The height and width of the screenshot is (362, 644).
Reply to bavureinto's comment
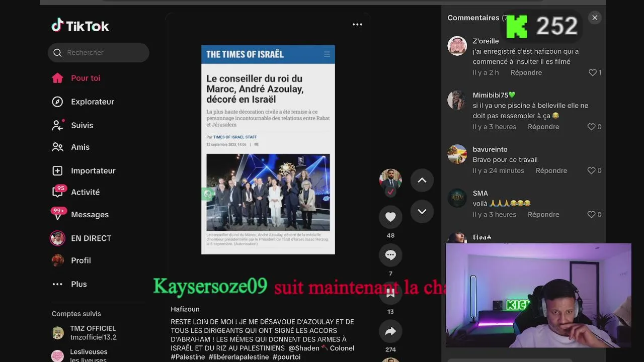551,170
